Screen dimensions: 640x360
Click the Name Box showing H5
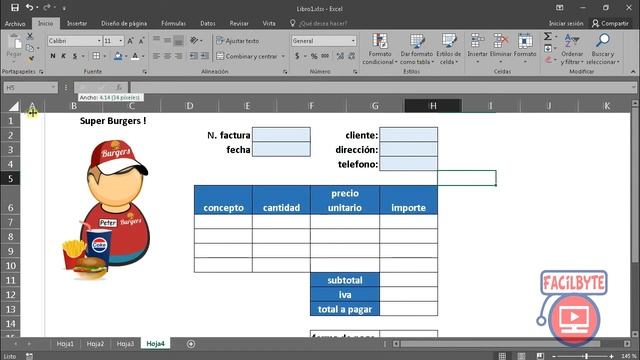(x=30, y=87)
